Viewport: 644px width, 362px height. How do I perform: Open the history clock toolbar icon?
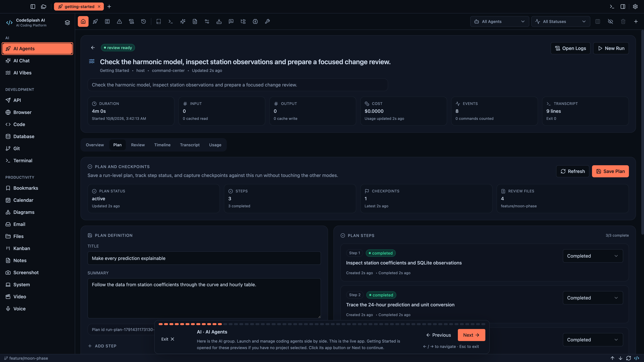[x=144, y=21]
